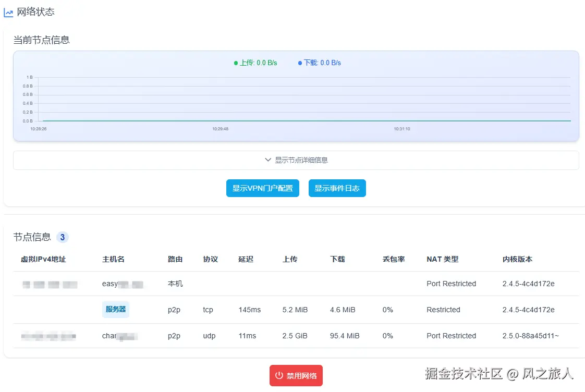Click the 145ms latency cell
Image resolution: width=585 pixels, height=392 pixels.
coord(250,310)
